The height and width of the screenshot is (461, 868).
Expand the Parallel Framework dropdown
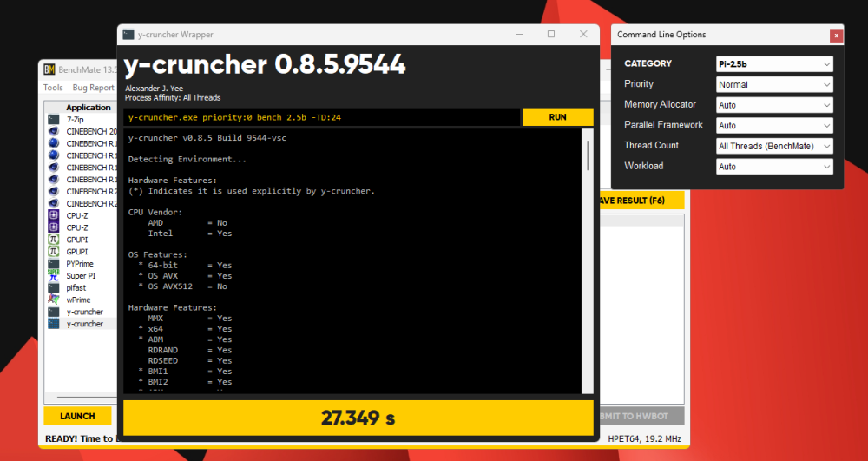pyautogui.click(x=774, y=126)
